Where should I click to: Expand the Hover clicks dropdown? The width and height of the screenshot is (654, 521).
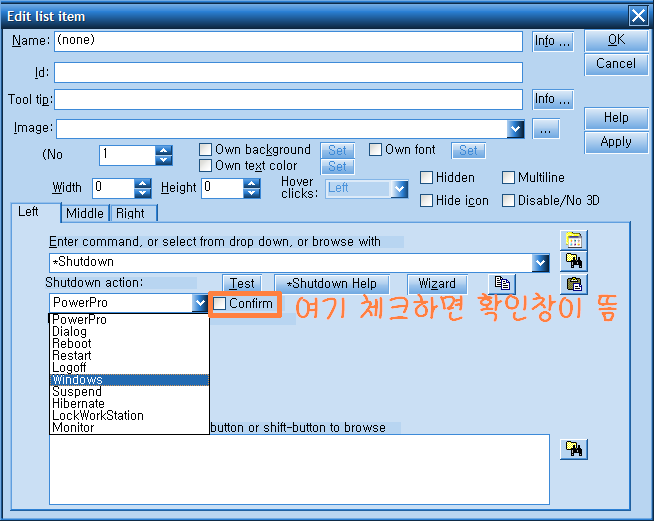click(x=399, y=189)
